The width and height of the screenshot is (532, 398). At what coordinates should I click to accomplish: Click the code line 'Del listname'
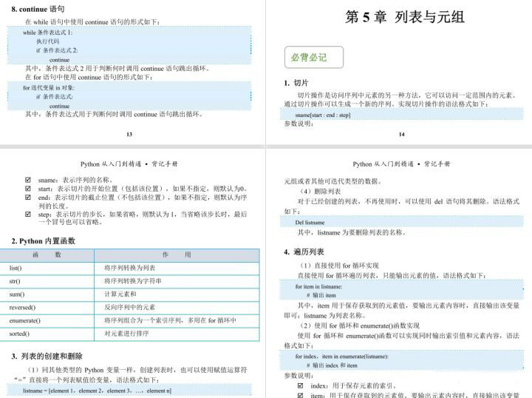point(310,223)
